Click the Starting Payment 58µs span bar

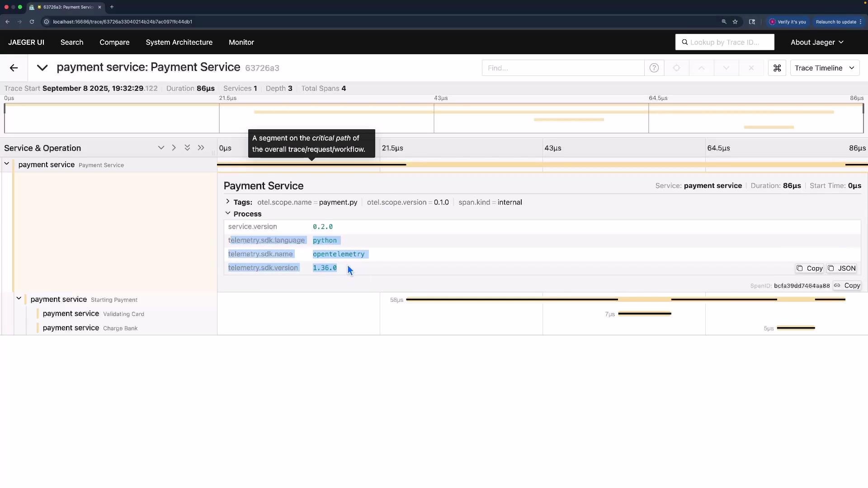tap(626, 300)
